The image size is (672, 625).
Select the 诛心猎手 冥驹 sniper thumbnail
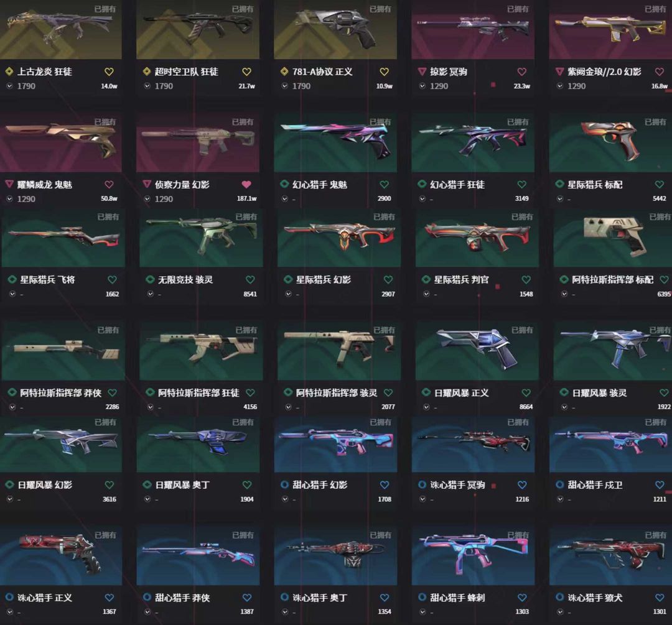click(473, 444)
